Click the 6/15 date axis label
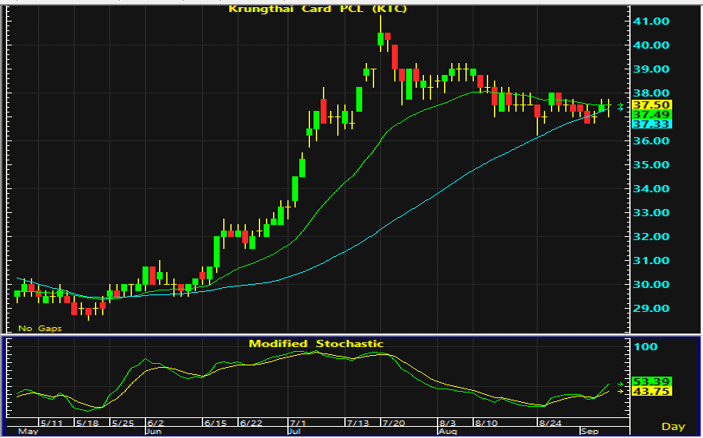Viewport: 703px width, 438px height. point(215,423)
